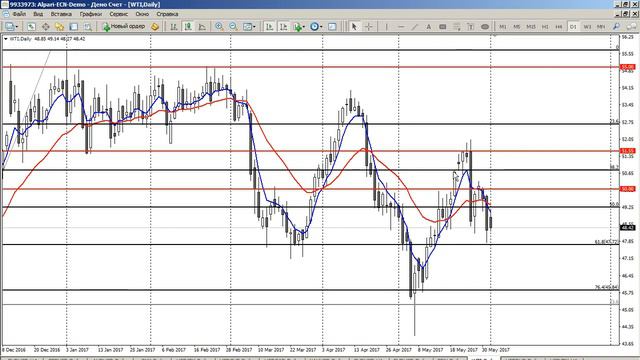Expand the New Chart dropdown arrow
The image size is (640, 360).
coord(17,27)
